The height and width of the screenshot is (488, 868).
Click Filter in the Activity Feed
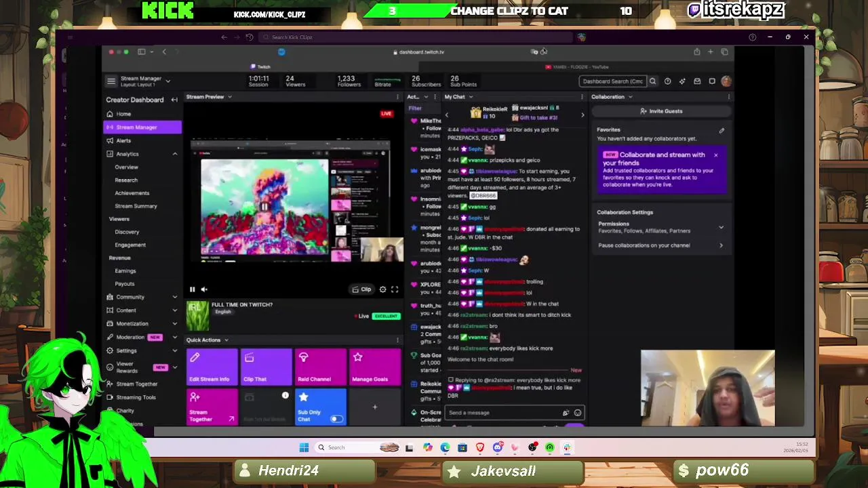pos(415,108)
